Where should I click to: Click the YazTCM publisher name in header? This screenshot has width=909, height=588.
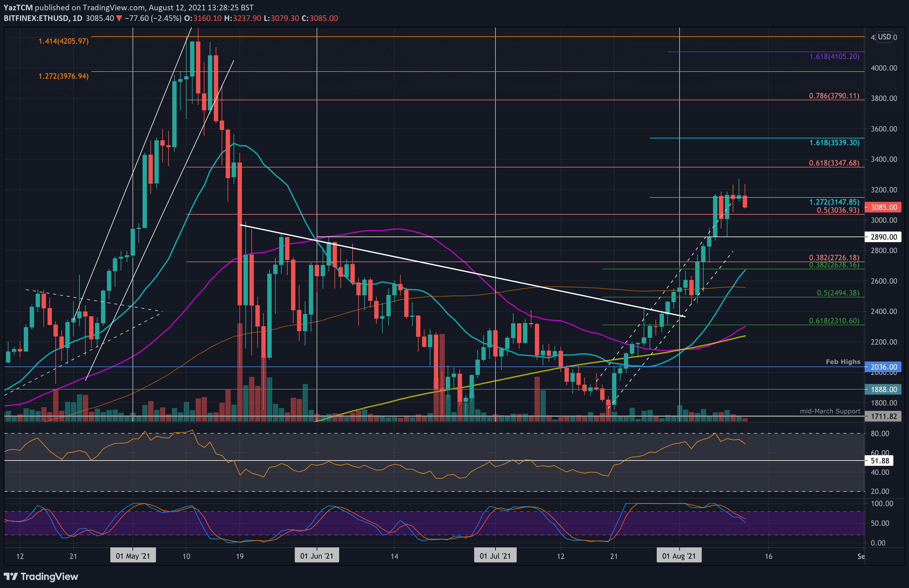coord(18,7)
